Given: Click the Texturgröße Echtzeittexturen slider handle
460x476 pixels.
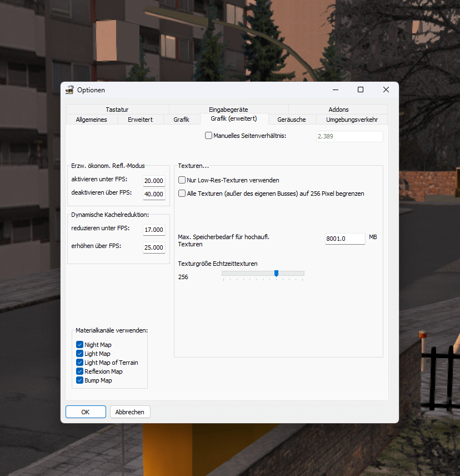Looking at the screenshot, I should (276, 273).
